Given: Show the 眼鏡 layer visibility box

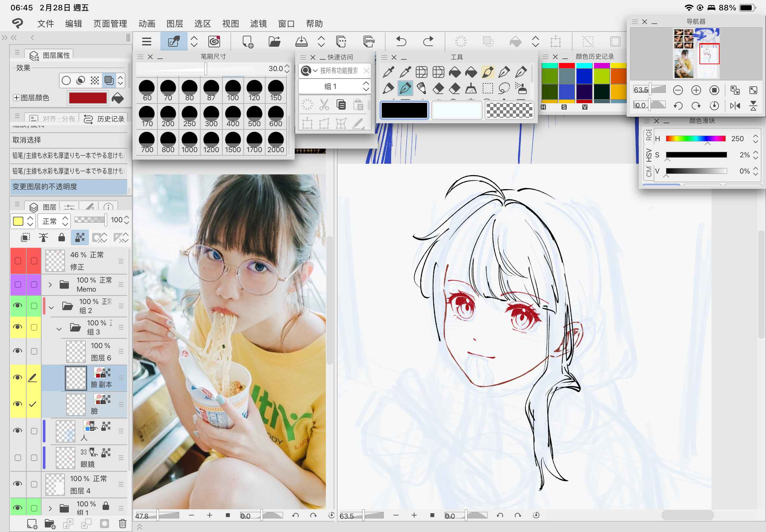Looking at the screenshot, I should coord(18,457).
